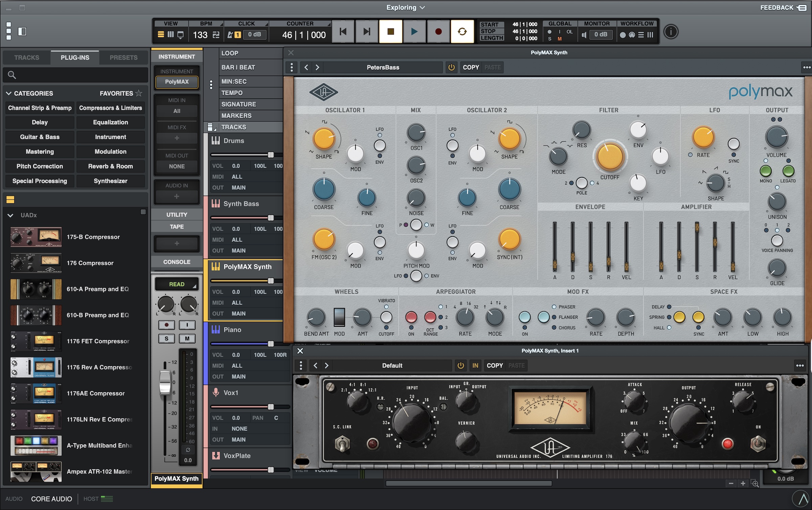Switch to the TRACKS tab
Viewport: 812px width, 510px height.
click(26, 57)
